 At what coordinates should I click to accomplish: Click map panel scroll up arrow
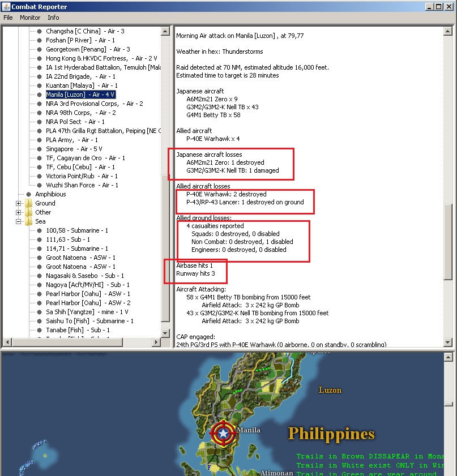(448, 357)
